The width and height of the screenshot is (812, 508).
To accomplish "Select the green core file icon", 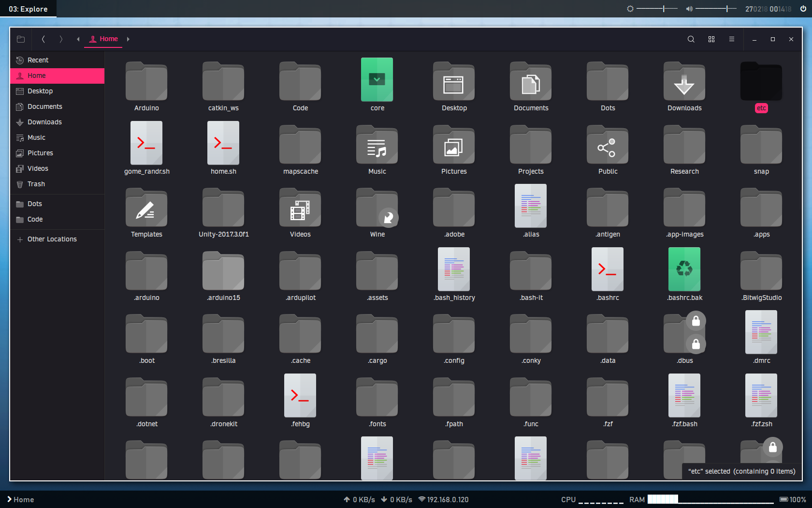I will click(x=377, y=80).
